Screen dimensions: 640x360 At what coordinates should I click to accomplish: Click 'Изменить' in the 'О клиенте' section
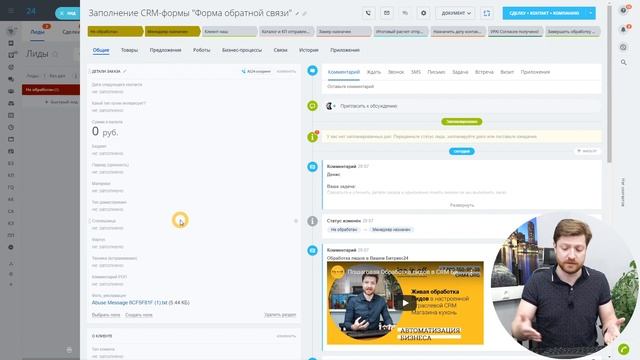coord(286,336)
